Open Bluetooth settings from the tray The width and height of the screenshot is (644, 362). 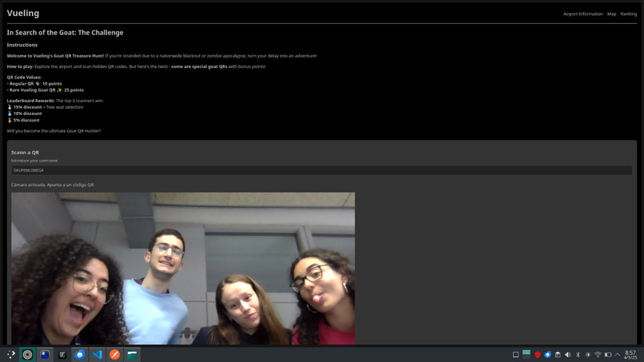pos(578,355)
